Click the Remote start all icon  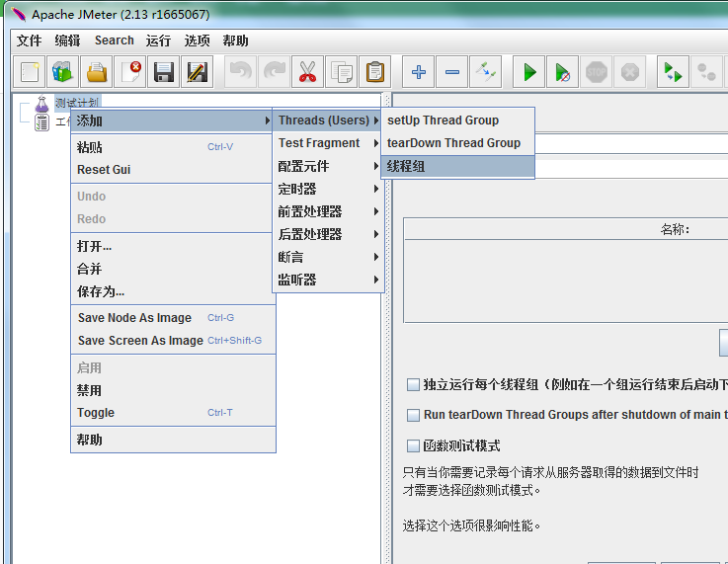coord(674,72)
